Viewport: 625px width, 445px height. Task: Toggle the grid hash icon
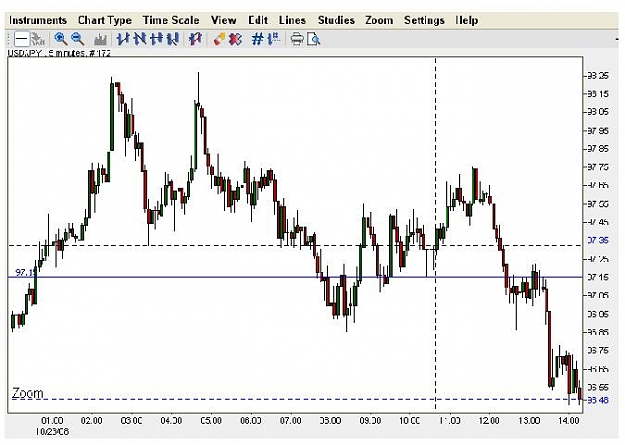click(257, 39)
